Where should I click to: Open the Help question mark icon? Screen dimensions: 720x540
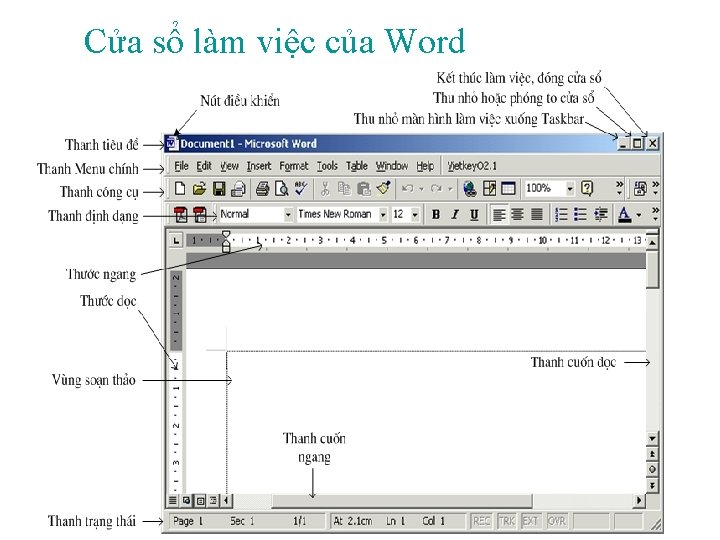[x=587, y=188]
